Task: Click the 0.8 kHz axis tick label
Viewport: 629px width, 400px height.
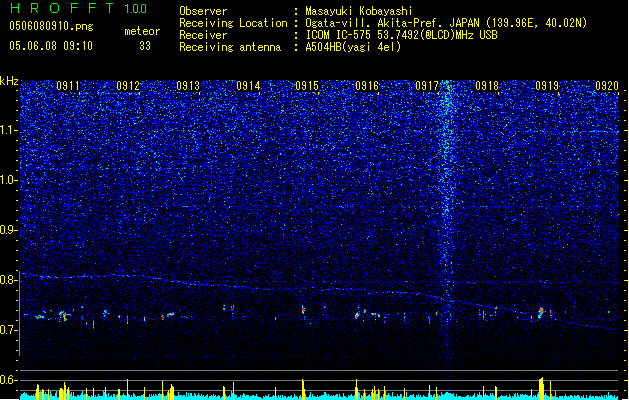Action: click(x=8, y=280)
